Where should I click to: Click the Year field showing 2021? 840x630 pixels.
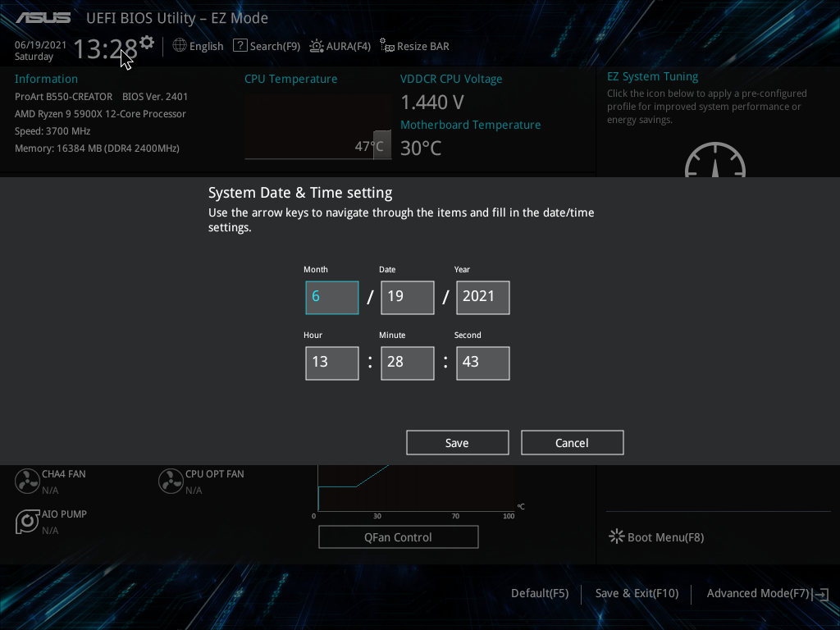pos(482,297)
